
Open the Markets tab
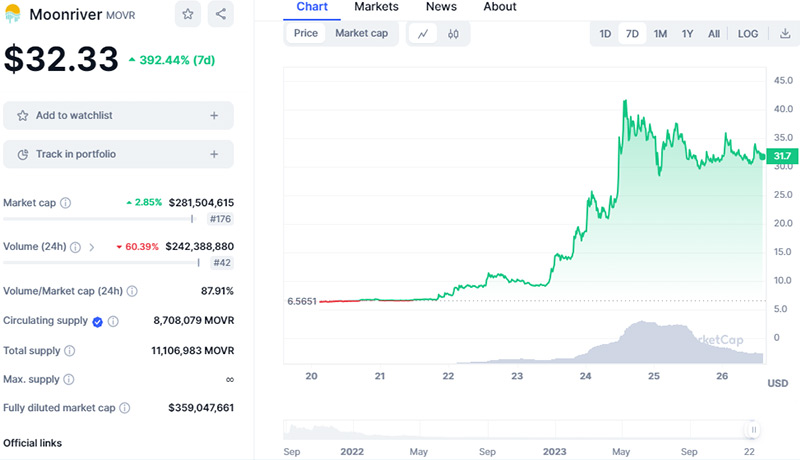click(x=376, y=7)
